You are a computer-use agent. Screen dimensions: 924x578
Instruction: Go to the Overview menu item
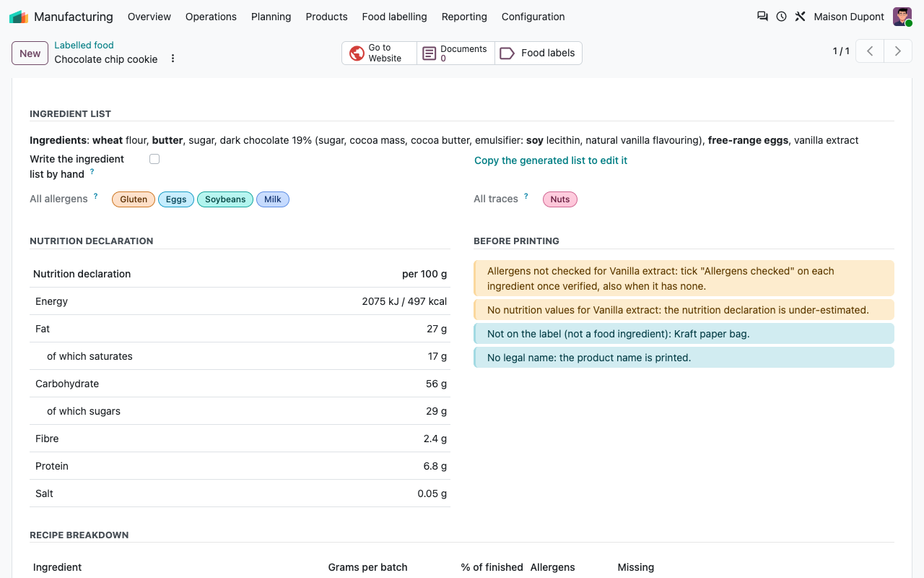click(x=149, y=17)
